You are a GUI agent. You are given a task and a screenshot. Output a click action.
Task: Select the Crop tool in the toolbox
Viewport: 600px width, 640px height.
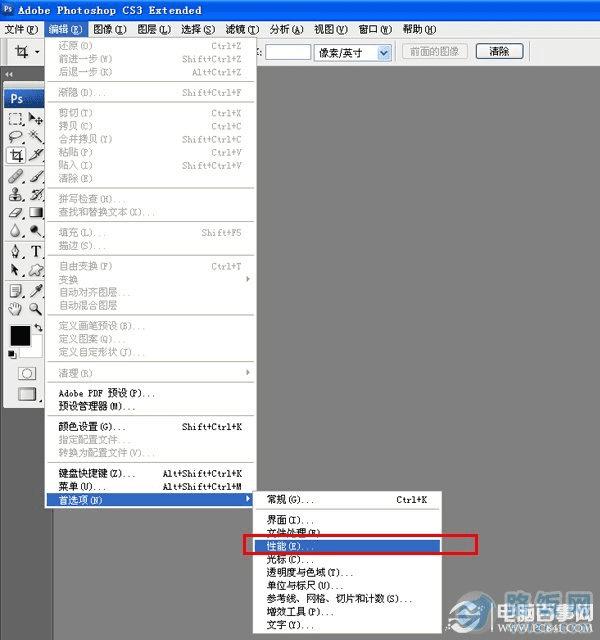[16, 155]
